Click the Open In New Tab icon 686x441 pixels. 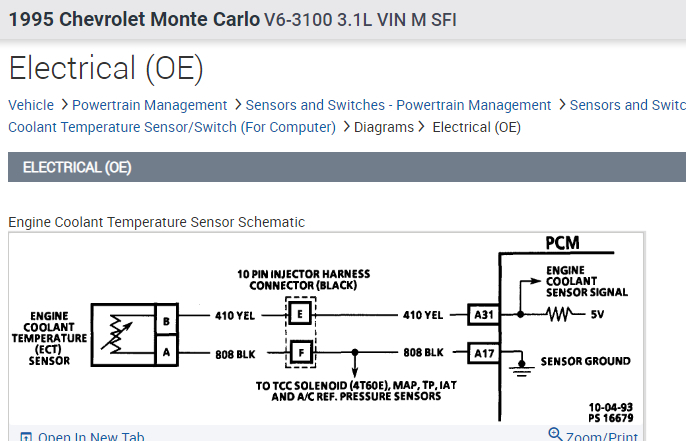coord(27,437)
